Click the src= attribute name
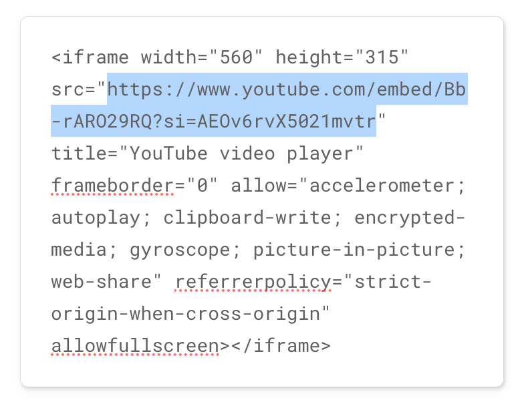This screenshot has height=420, width=526. pyautogui.click(x=74, y=89)
